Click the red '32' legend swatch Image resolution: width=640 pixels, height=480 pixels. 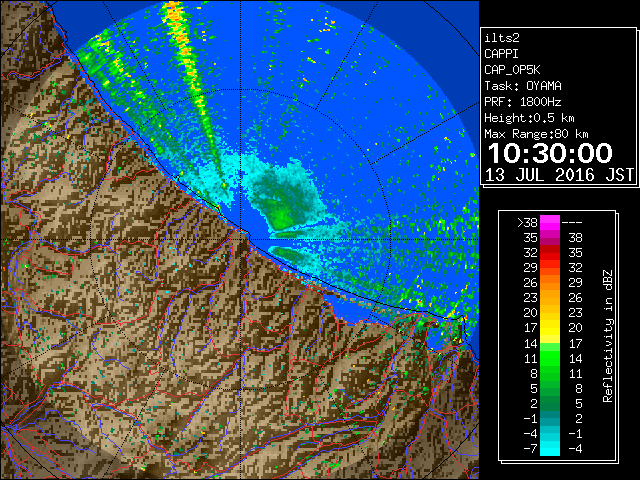(x=550, y=253)
